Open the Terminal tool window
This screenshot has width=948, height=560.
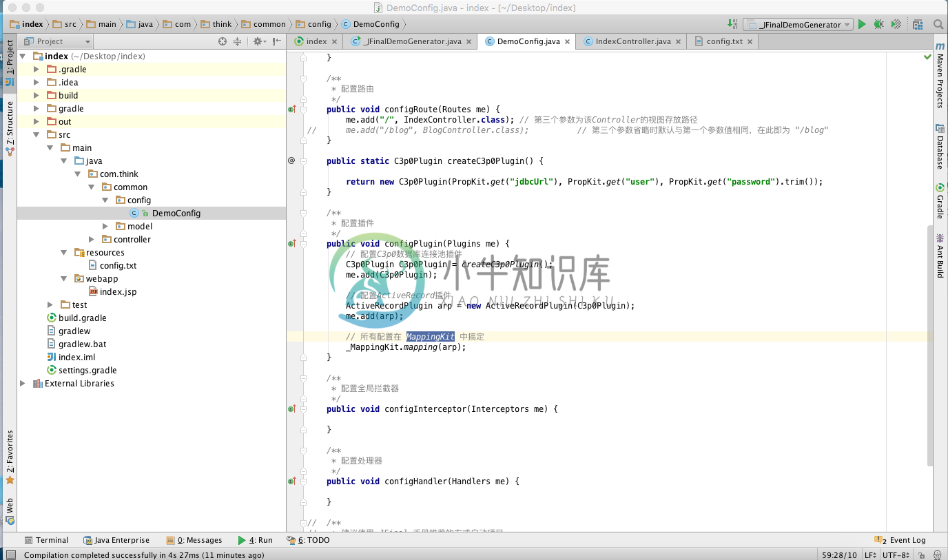point(46,540)
